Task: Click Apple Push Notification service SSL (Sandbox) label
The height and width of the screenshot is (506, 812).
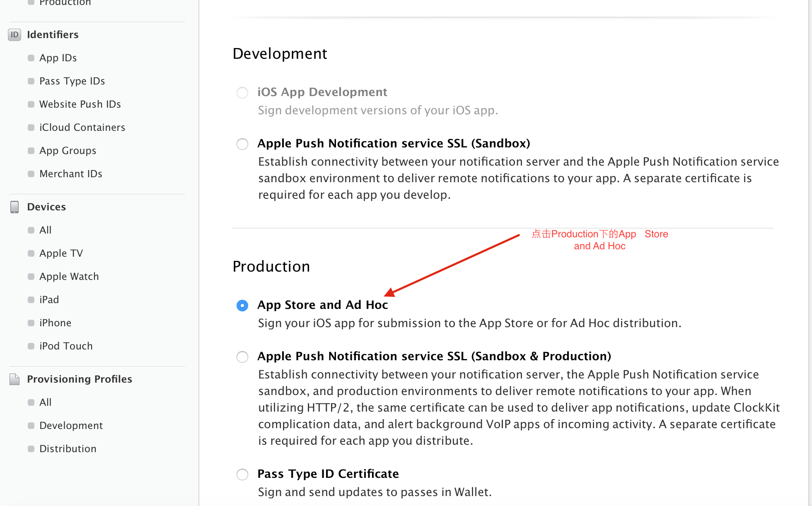Action: 394,144
